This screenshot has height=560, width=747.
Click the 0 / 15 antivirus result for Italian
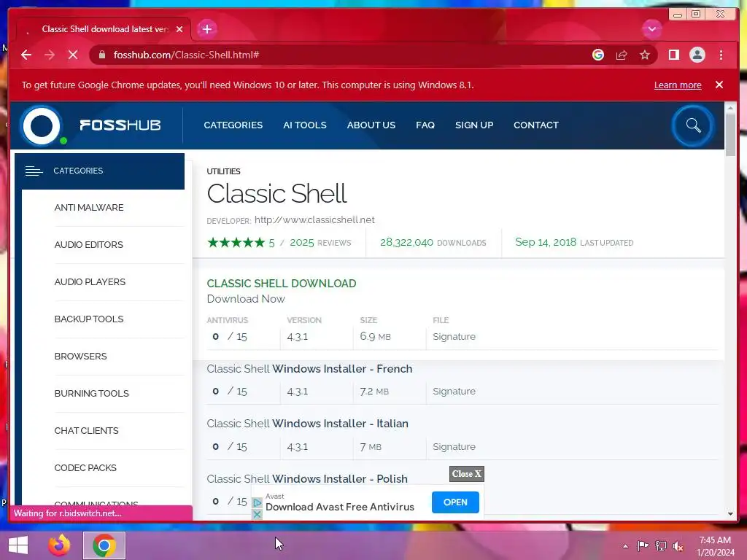230,446
